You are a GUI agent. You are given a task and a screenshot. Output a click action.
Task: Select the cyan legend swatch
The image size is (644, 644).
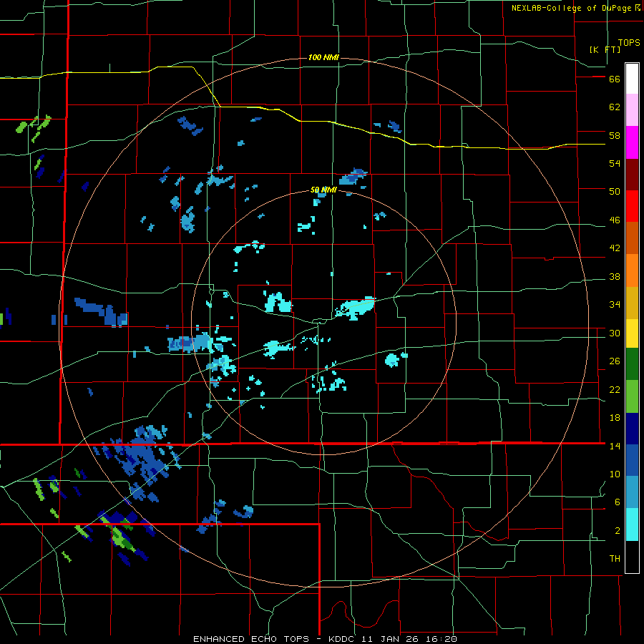click(632, 525)
